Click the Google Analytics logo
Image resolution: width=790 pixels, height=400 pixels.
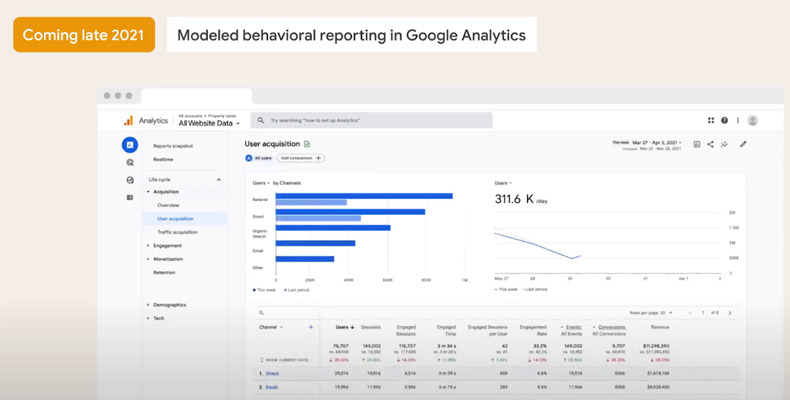[x=128, y=120]
